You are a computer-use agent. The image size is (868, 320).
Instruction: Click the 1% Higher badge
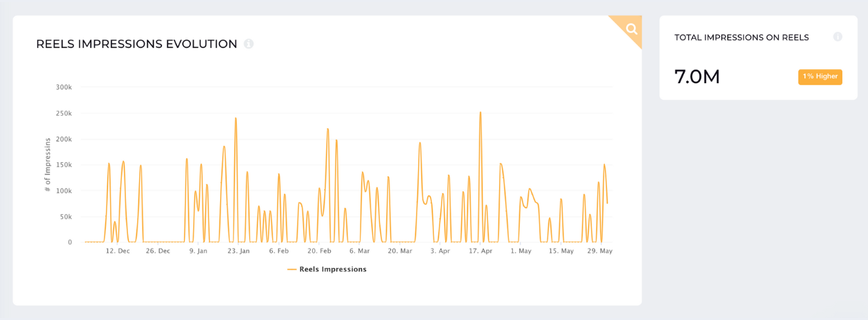820,76
